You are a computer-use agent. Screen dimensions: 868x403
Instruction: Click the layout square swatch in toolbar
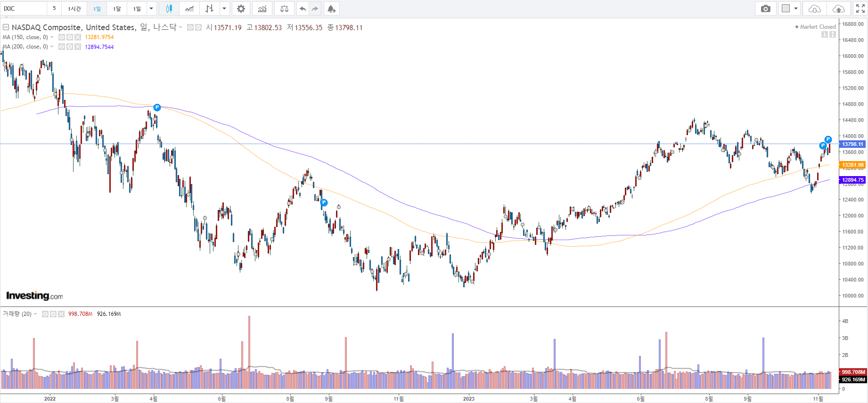pos(786,8)
